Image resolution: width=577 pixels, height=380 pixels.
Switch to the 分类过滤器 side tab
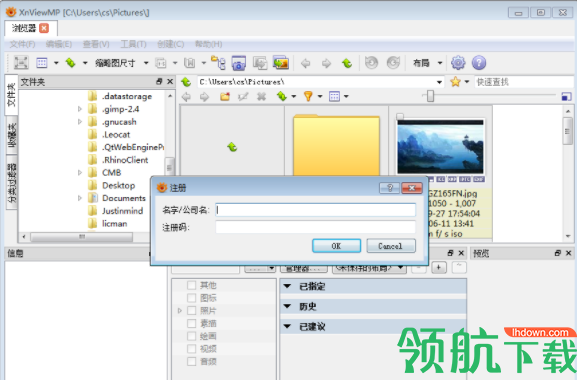coord(12,183)
